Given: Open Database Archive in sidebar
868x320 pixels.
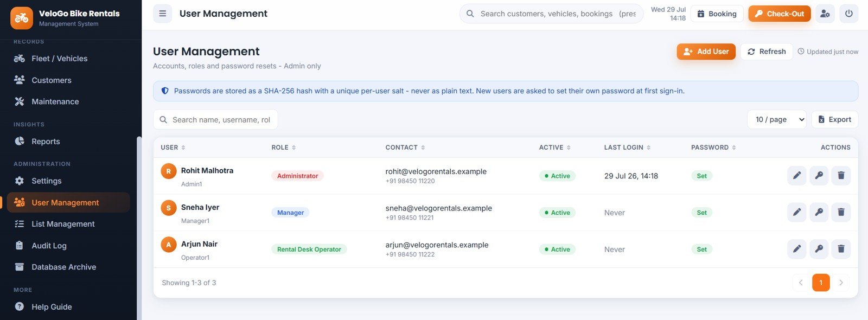Looking at the screenshot, I should point(68,267).
